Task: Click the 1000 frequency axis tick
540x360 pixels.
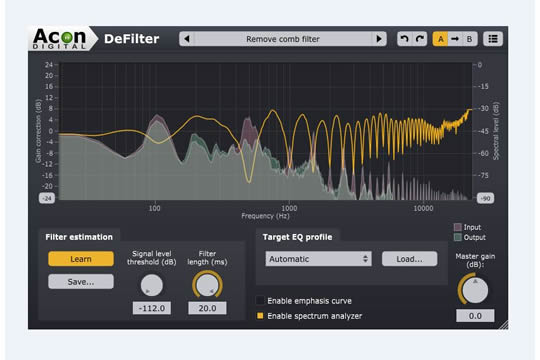Action: coord(289,208)
